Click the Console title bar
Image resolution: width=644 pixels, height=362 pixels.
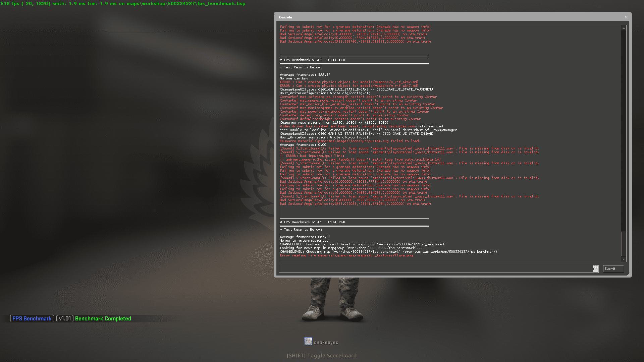[x=436, y=17]
